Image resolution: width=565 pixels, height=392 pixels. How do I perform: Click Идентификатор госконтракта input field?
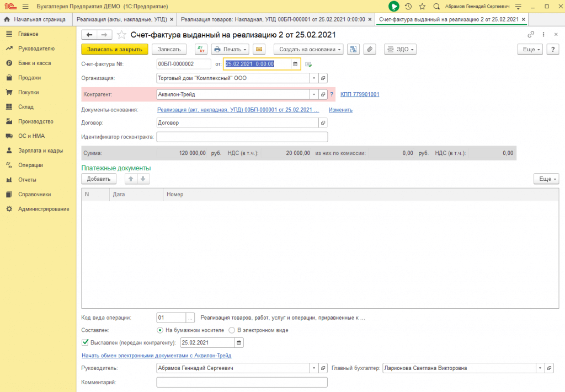pyautogui.click(x=242, y=137)
